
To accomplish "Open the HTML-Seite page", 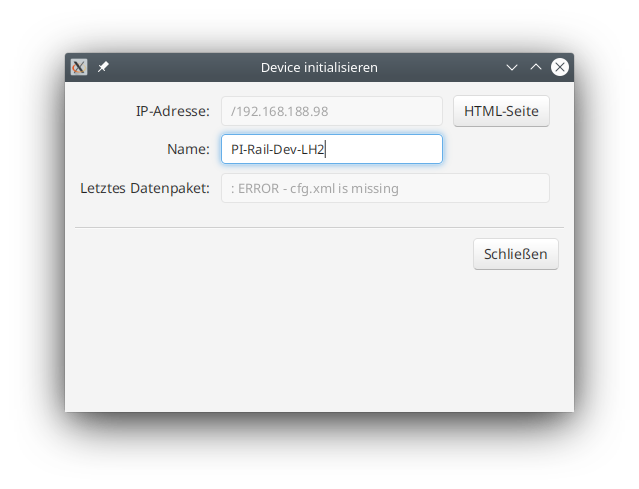I will coord(501,111).
